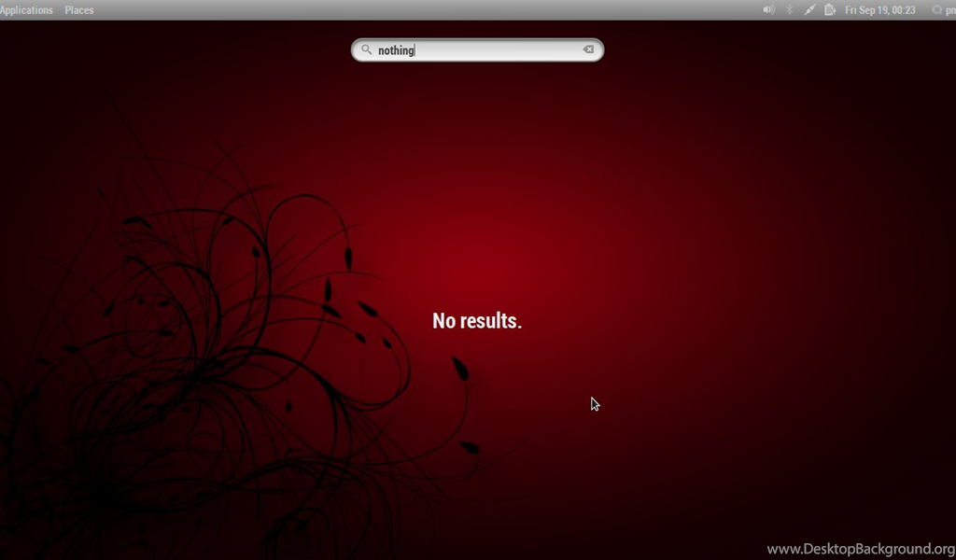Click the word "nothing" in search box
The height and width of the screenshot is (560, 956).
pos(396,50)
